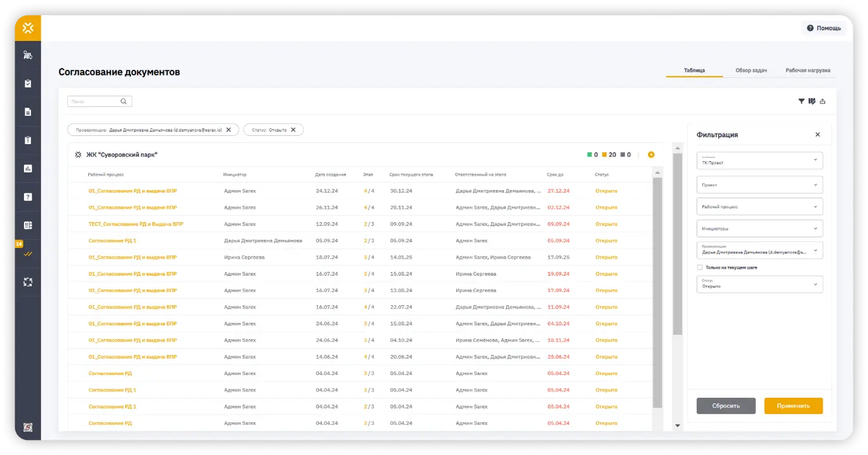
Task: Open the document page icon in the sidebar
Action: 28,112
